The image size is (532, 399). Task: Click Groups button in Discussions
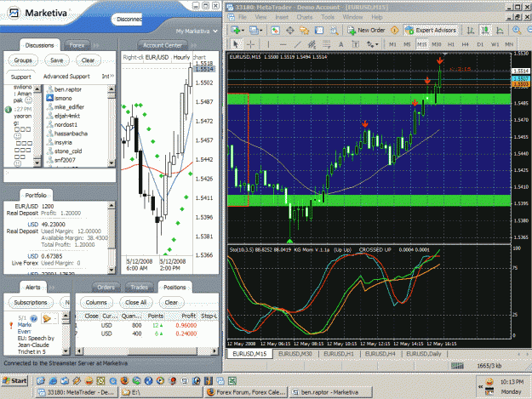23,60
